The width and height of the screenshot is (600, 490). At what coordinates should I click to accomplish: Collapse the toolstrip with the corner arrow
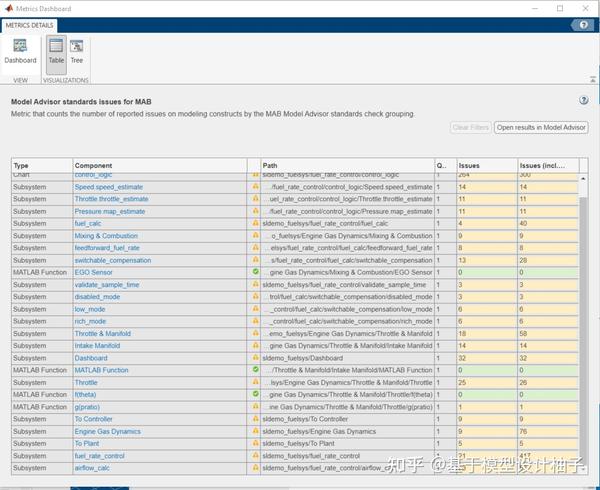point(593,80)
